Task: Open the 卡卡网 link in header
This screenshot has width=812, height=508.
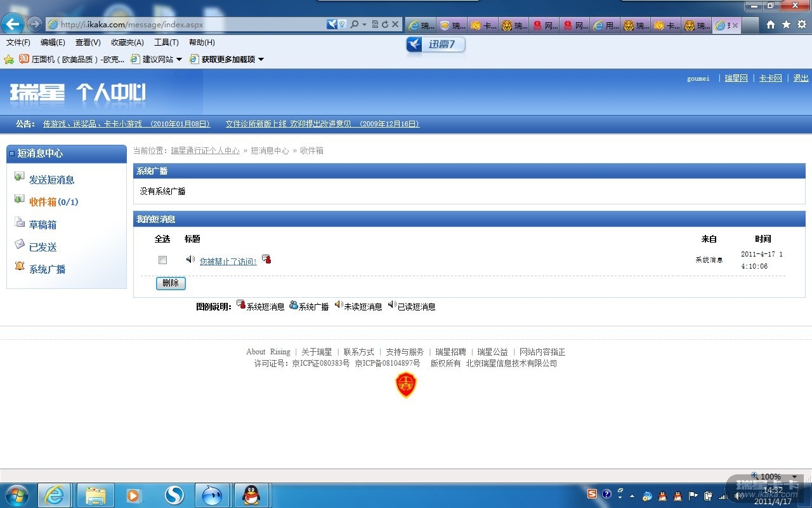Action: tap(771, 78)
